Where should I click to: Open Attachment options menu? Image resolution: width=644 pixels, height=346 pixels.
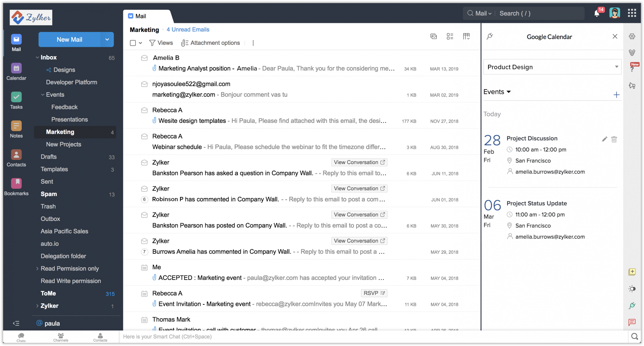211,43
